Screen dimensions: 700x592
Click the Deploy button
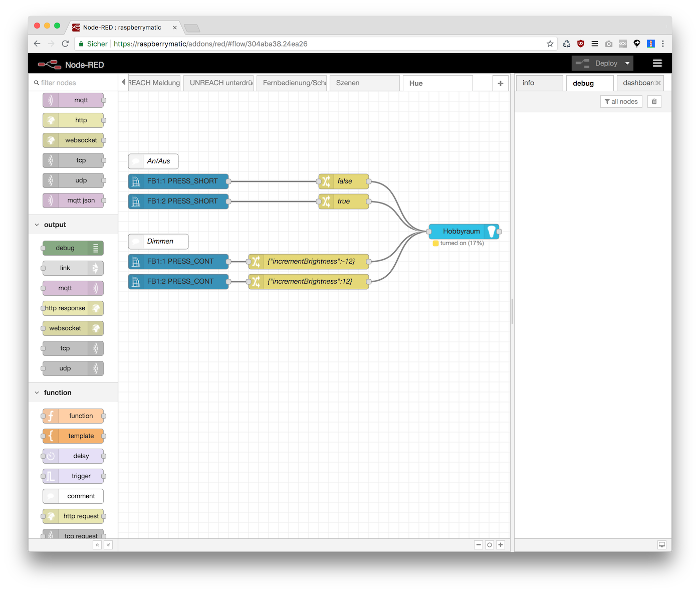point(599,63)
